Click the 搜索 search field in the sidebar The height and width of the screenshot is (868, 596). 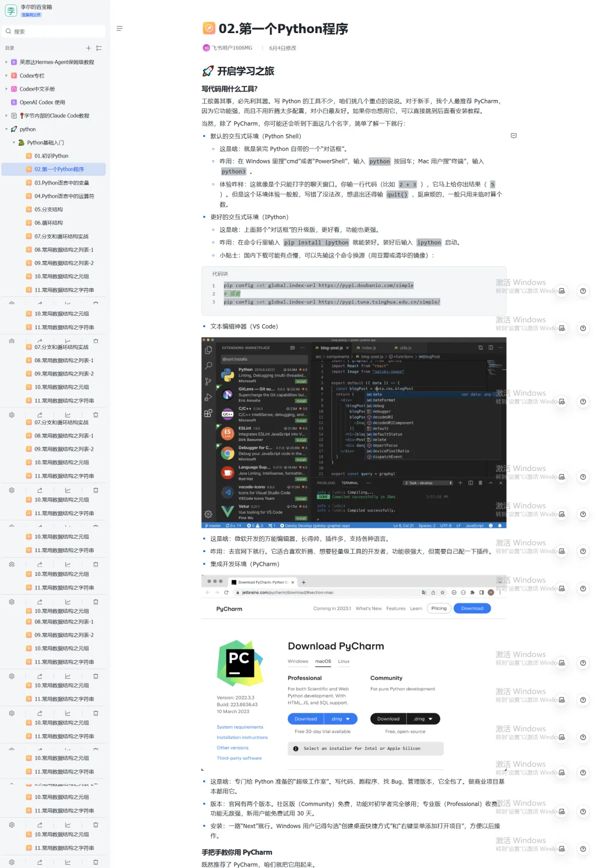[x=54, y=31]
